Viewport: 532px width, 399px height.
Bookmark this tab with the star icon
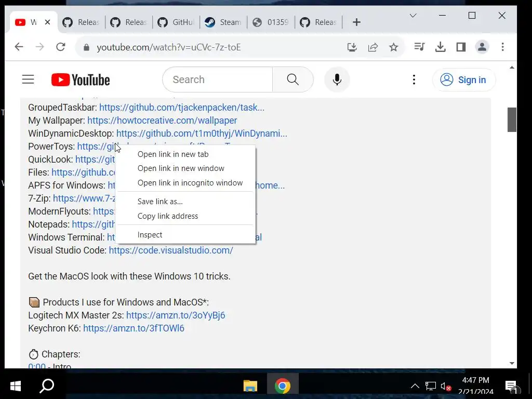point(394,47)
